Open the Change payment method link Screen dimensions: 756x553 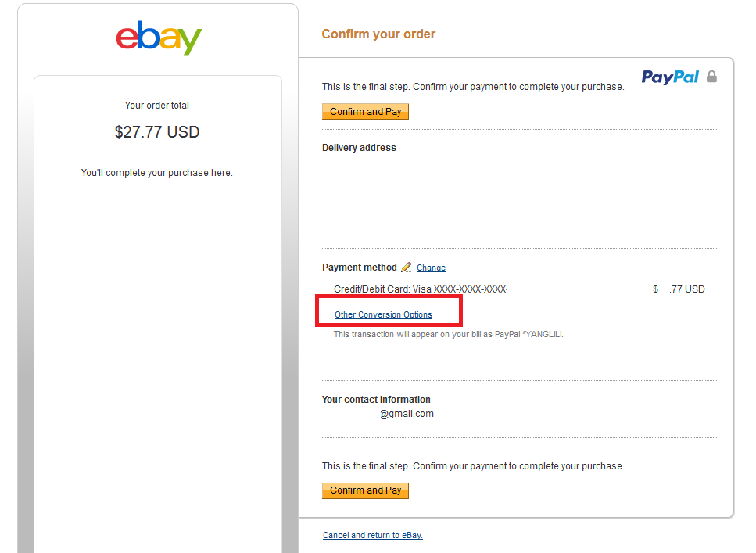431,268
